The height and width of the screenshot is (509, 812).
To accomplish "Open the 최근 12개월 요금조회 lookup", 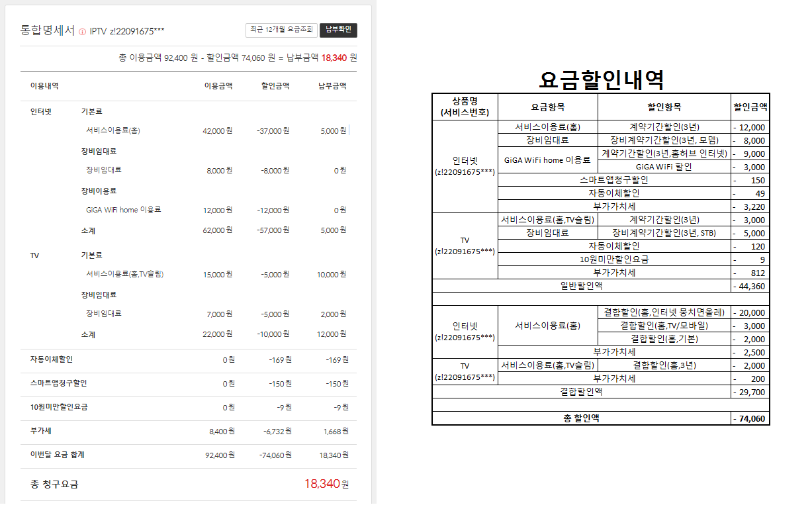I will (x=281, y=30).
